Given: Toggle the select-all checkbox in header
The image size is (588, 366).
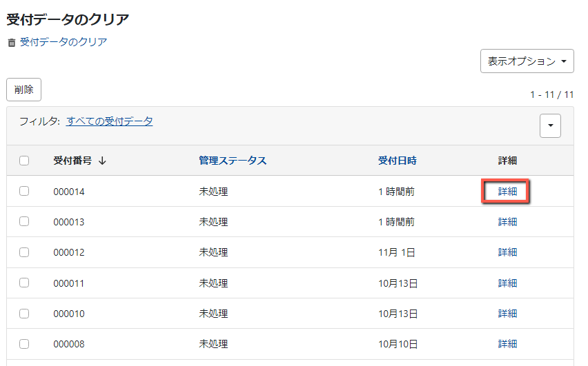Looking at the screenshot, I should (x=24, y=161).
